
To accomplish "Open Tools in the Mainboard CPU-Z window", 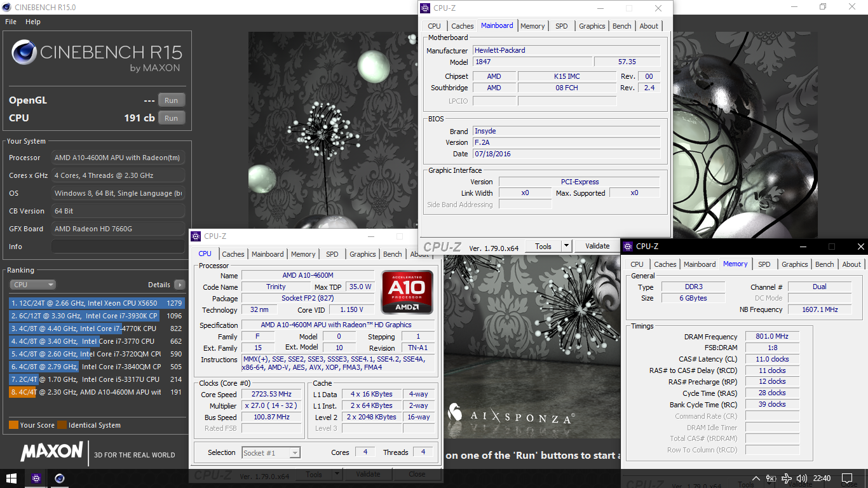I will pyautogui.click(x=543, y=247).
